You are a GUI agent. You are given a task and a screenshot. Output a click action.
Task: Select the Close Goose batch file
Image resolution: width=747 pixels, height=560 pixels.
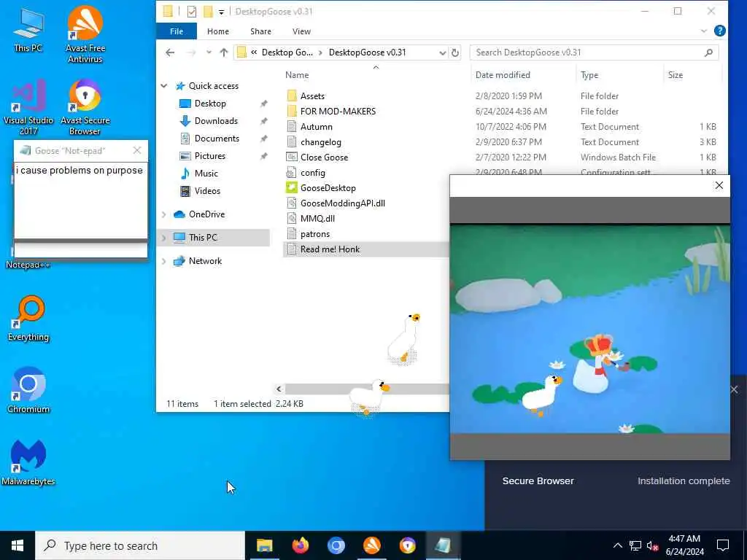tap(323, 157)
